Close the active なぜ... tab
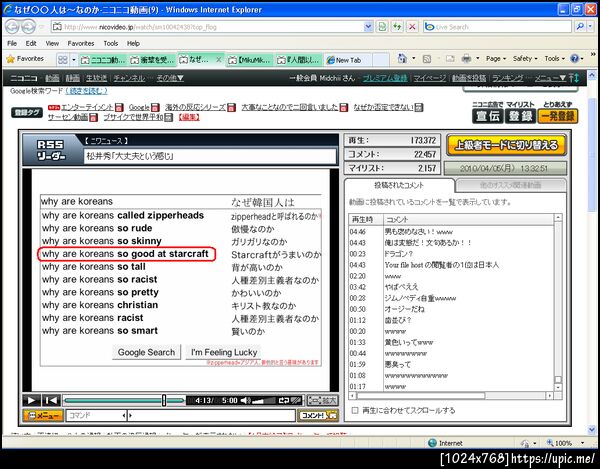Screen dimensions: 600x469 pyautogui.click(x=218, y=60)
